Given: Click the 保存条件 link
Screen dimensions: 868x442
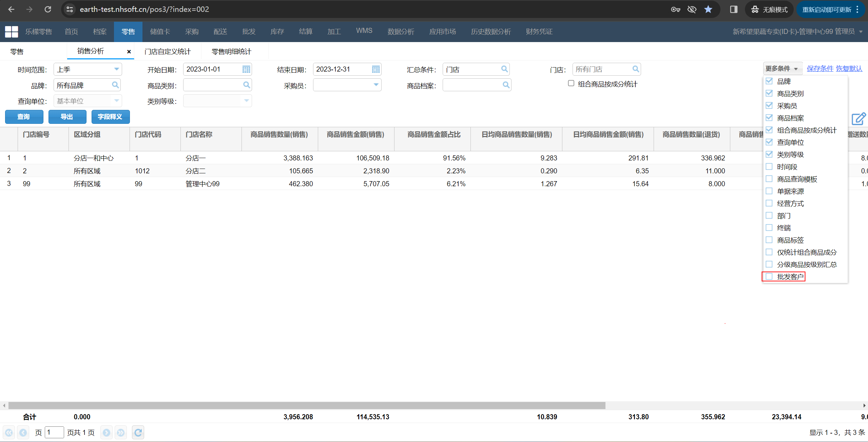Looking at the screenshot, I should click(x=820, y=69).
